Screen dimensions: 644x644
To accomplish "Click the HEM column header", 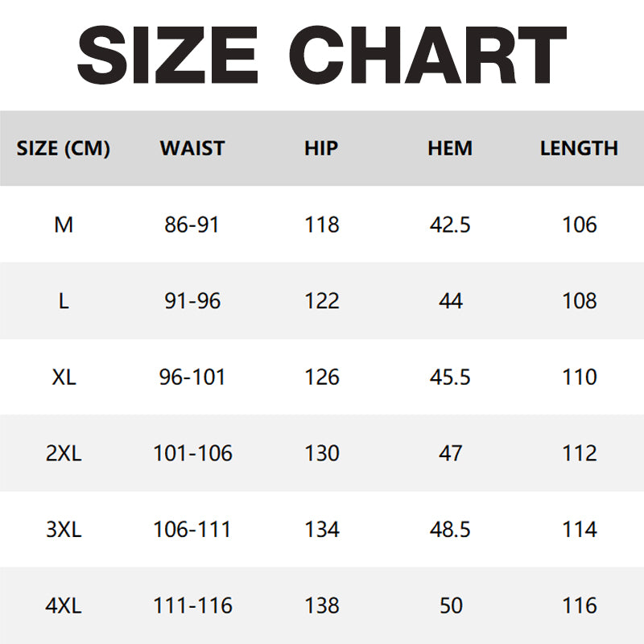I will [x=450, y=148].
